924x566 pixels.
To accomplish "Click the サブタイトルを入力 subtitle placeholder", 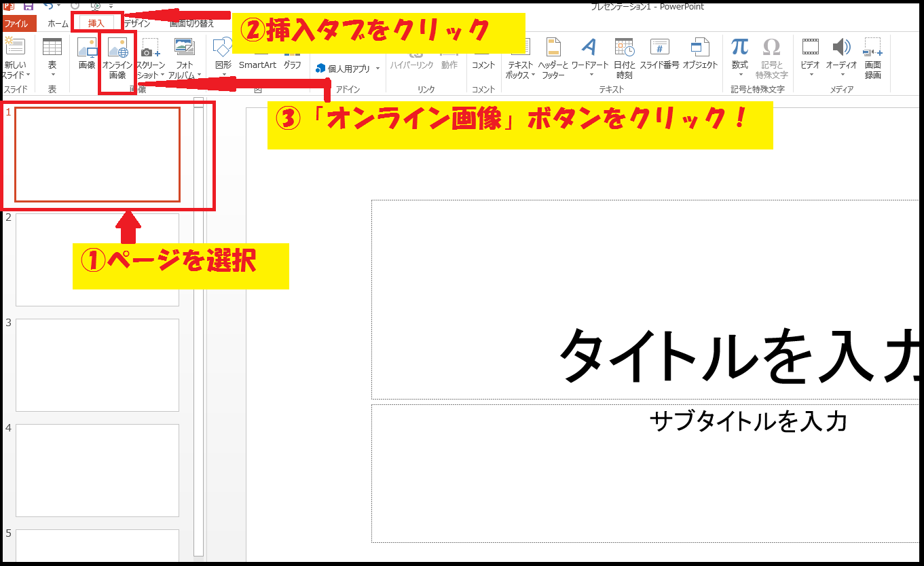I will point(646,474).
